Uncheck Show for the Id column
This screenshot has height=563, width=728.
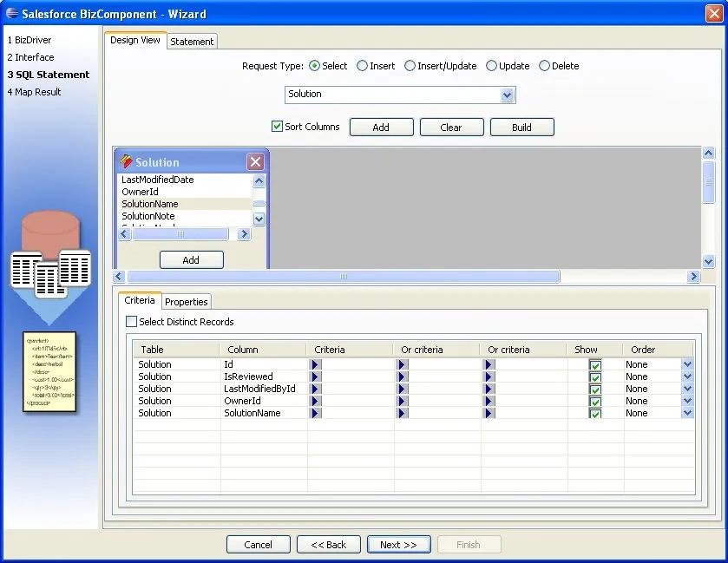[595, 365]
